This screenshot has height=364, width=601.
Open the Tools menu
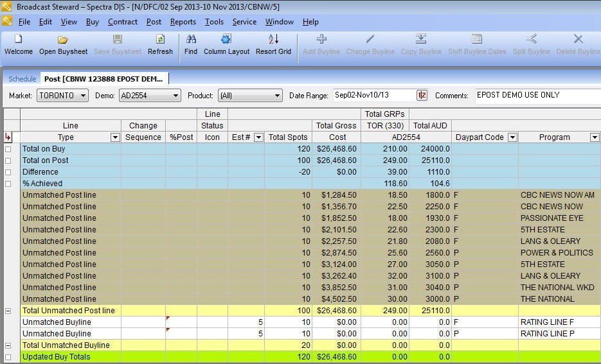214,22
